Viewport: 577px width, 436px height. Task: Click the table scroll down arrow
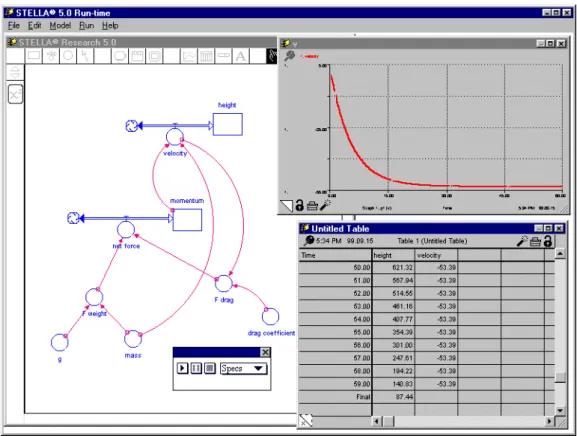point(560,410)
